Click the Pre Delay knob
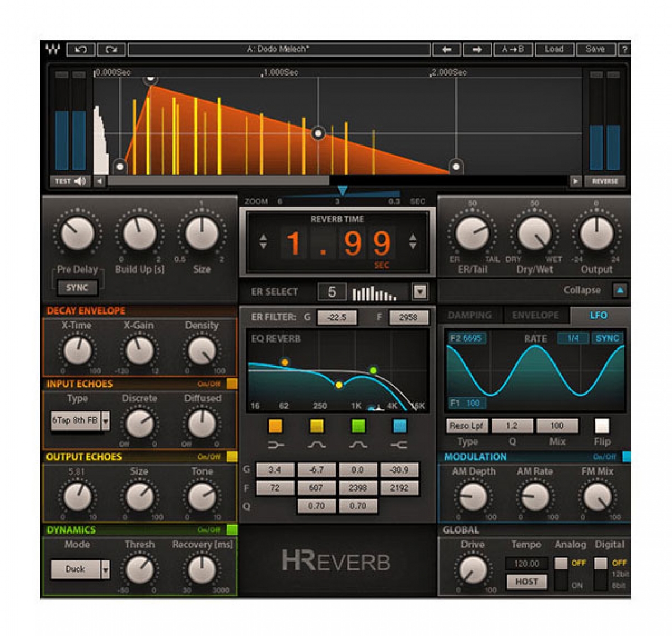Viewport: 672px width, 636px height. pos(77,233)
